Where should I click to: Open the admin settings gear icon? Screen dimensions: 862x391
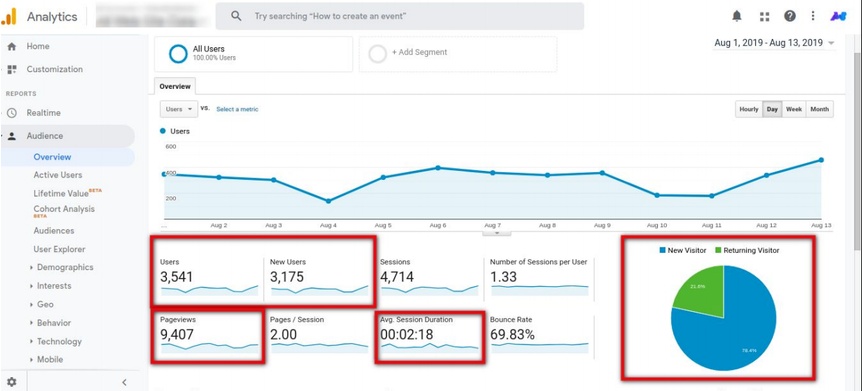[12, 382]
